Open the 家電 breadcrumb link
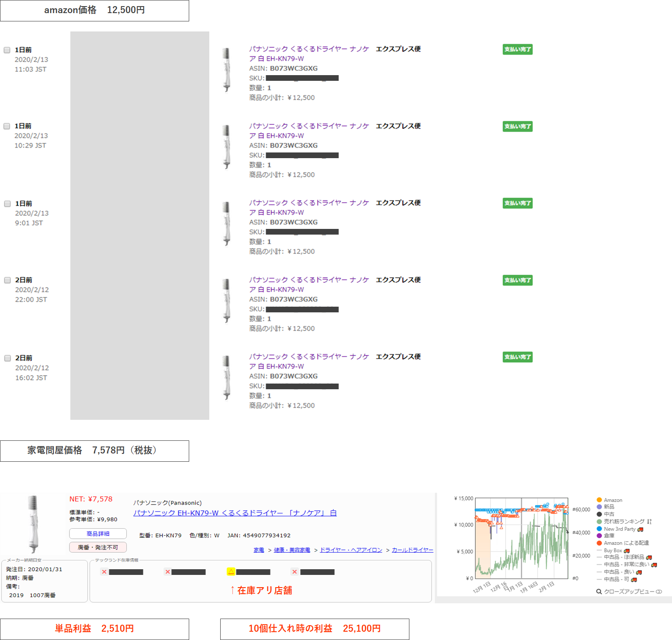672x640 pixels. pyautogui.click(x=259, y=550)
